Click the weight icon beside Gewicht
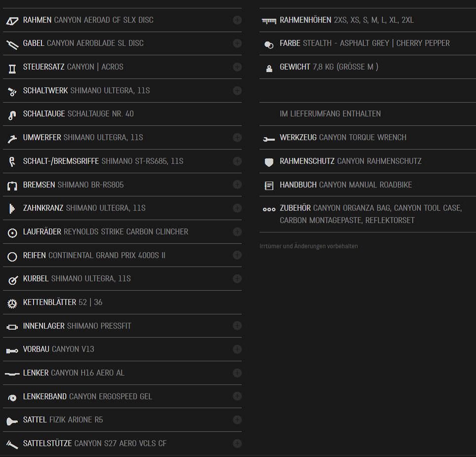This screenshot has height=457, width=476. click(269, 69)
